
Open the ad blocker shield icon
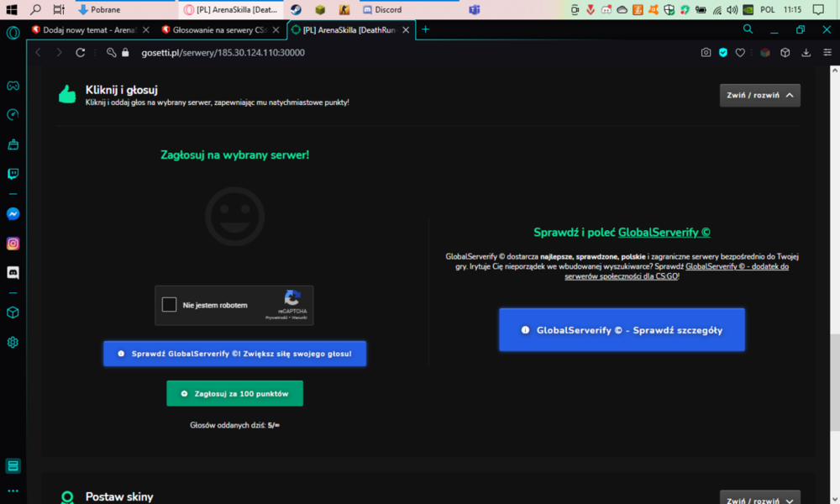click(723, 52)
